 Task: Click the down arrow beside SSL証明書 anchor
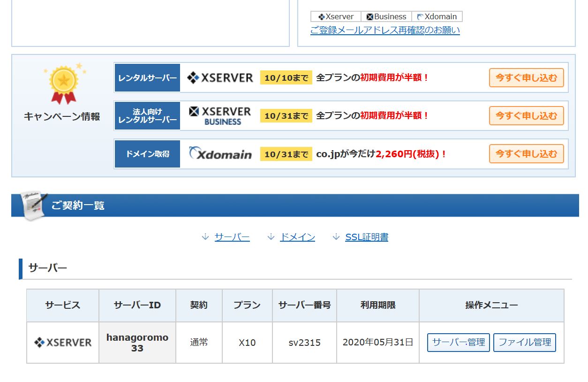tap(336, 237)
